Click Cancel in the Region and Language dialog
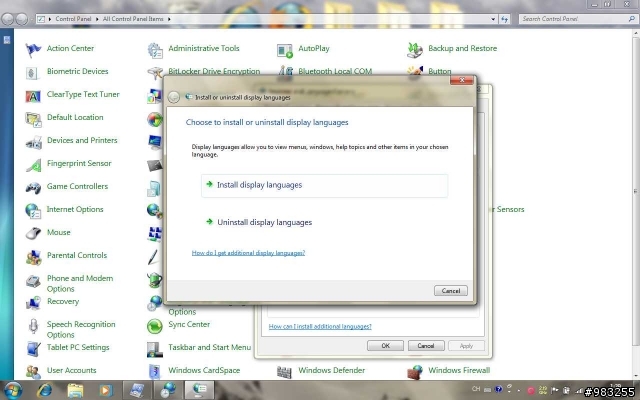 click(426, 346)
